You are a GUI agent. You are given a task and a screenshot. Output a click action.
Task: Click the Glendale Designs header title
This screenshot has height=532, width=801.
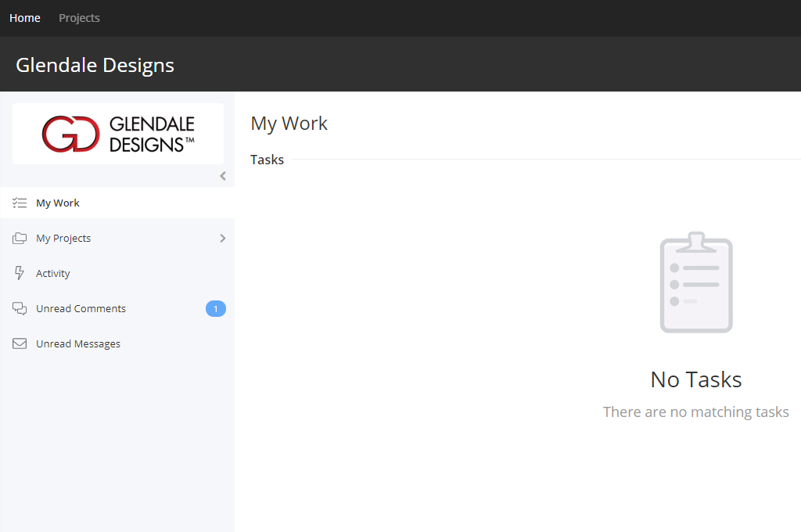[x=95, y=65]
